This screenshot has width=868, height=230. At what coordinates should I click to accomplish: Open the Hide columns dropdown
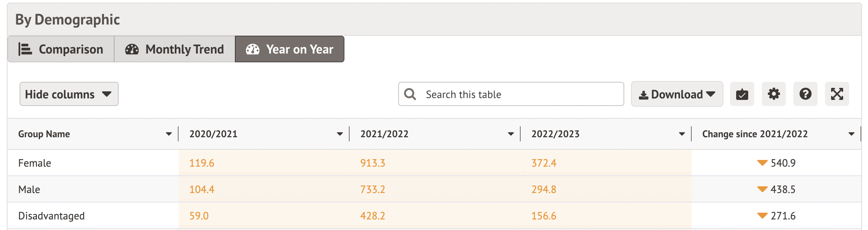pos(69,94)
